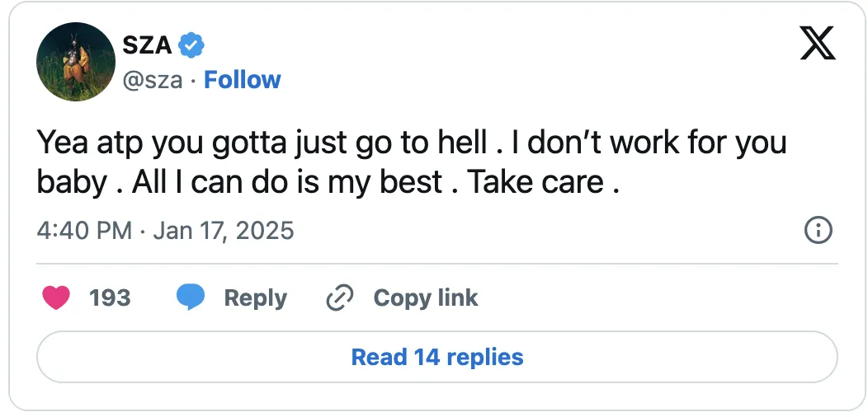Click the pink heart like icon

pyautogui.click(x=56, y=298)
